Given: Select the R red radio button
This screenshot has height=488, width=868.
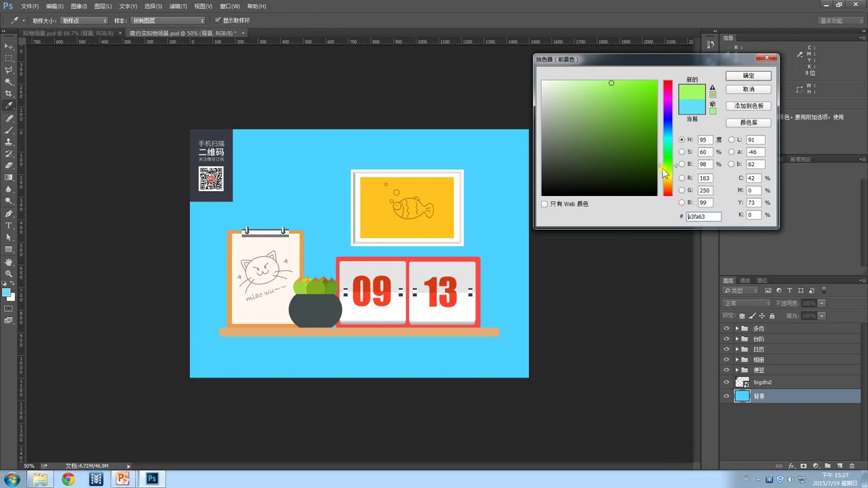Looking at the screenshot, I should (x=682, y=178).
